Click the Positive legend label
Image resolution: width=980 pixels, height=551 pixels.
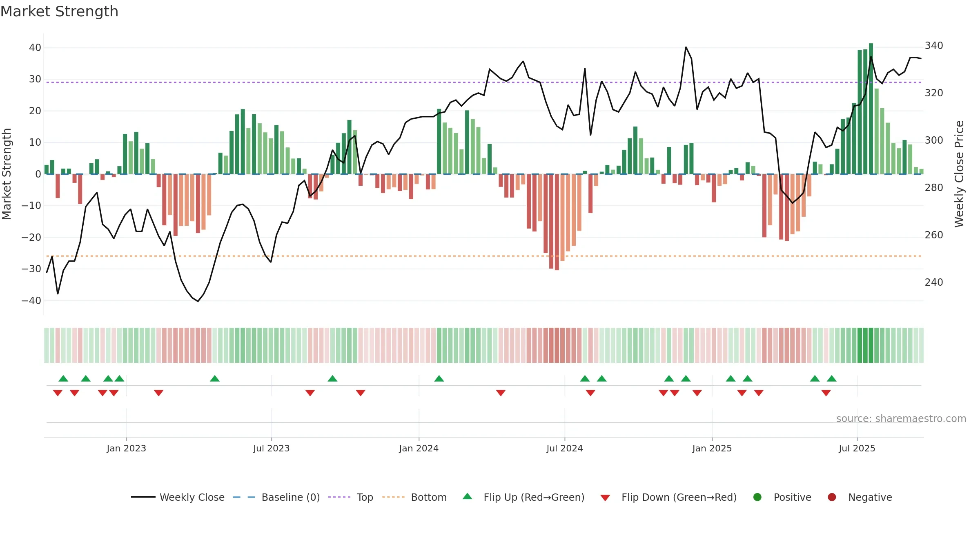click(x=792, y=497)
